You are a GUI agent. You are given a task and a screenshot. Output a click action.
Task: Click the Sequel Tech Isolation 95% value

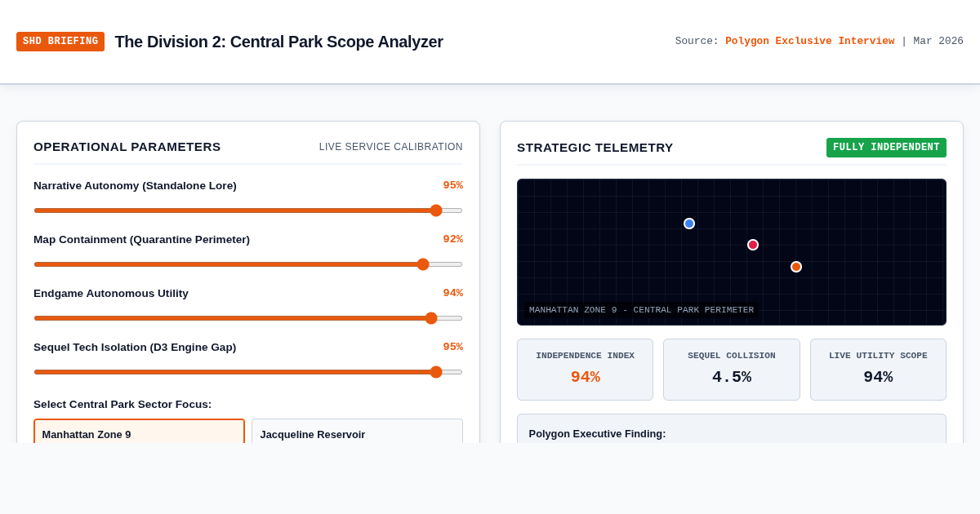tap(452, 347)
